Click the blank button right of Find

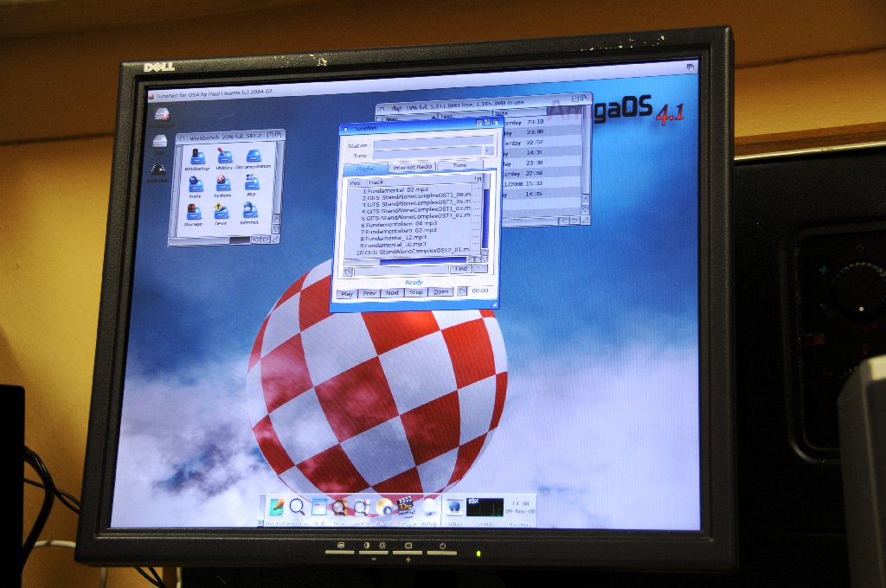[x=480, y=268]
